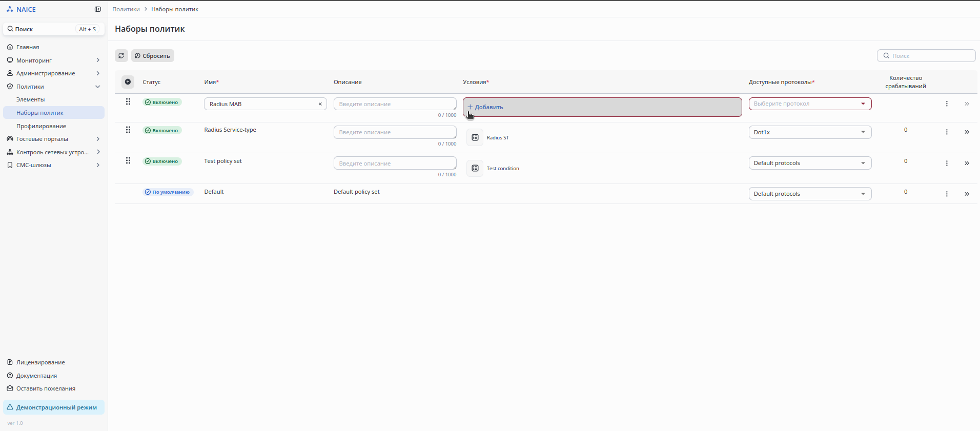Collapse the Политики menu
980x431 pixels.
(54, 87)
